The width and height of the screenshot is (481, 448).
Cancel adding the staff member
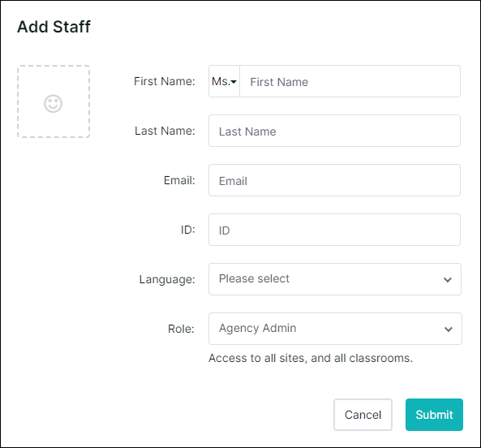click(x=363, y=415)
